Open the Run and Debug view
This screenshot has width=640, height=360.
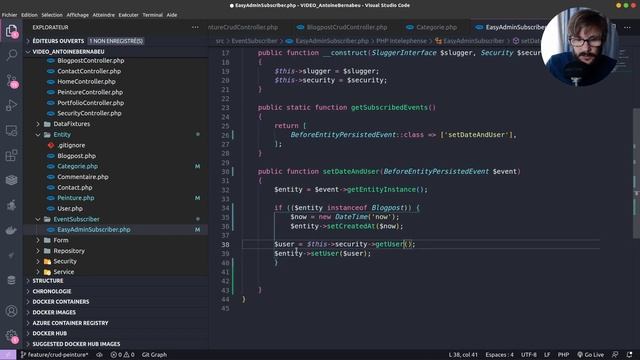[11, 105]
